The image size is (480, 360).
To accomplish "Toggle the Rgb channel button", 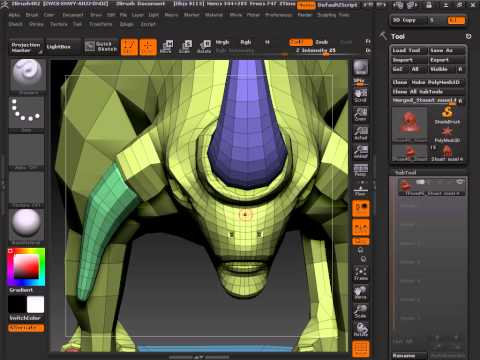I will [246, 42].
